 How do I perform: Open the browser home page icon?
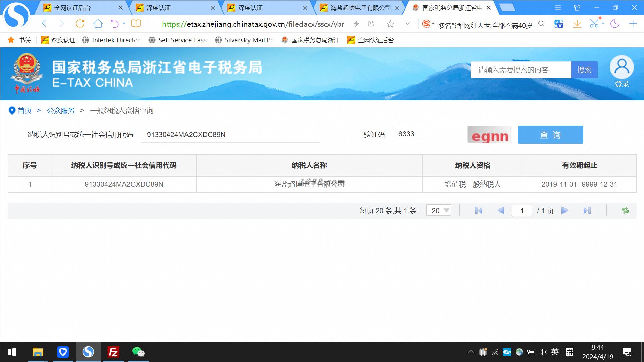click(98, 23)
